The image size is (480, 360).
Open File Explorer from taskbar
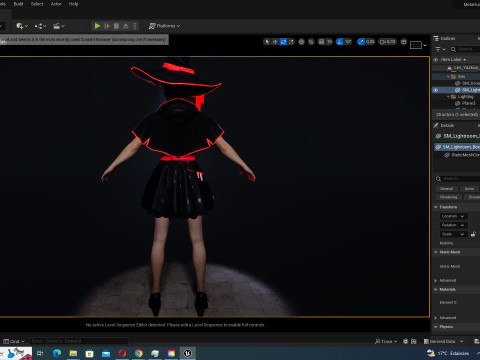[73, 353]
